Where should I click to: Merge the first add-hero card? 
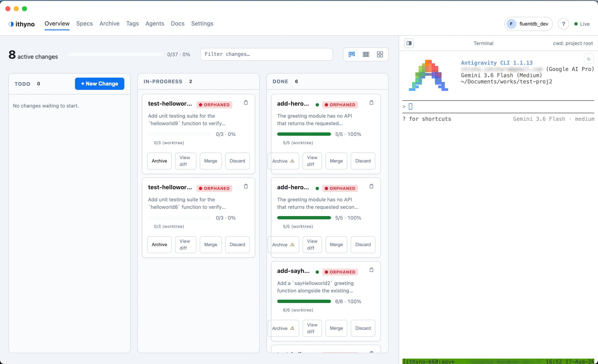(336, 161)
